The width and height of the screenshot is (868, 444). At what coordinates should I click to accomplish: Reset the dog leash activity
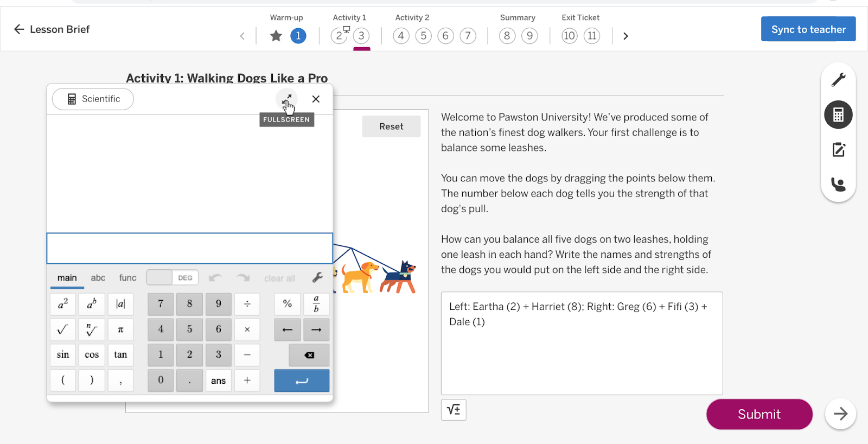[x=391, y=126]
